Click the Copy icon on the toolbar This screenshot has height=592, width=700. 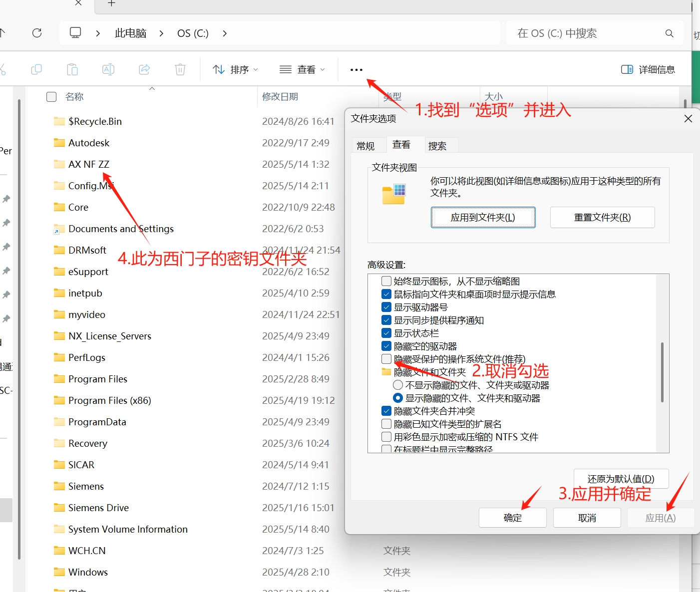coord(36,69)
